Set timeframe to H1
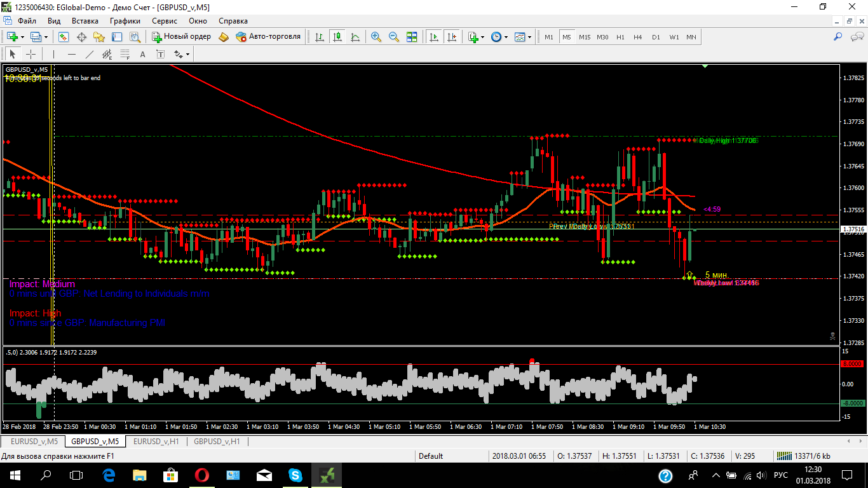The height and width of the screenshot is (488, 868). pos(620,37)
